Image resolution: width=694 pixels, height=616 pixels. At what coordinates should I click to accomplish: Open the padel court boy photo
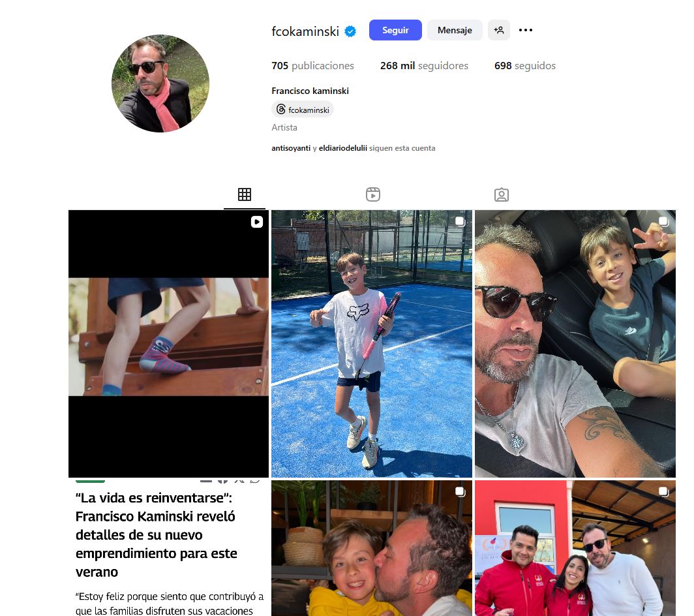(x=372, y=344)
